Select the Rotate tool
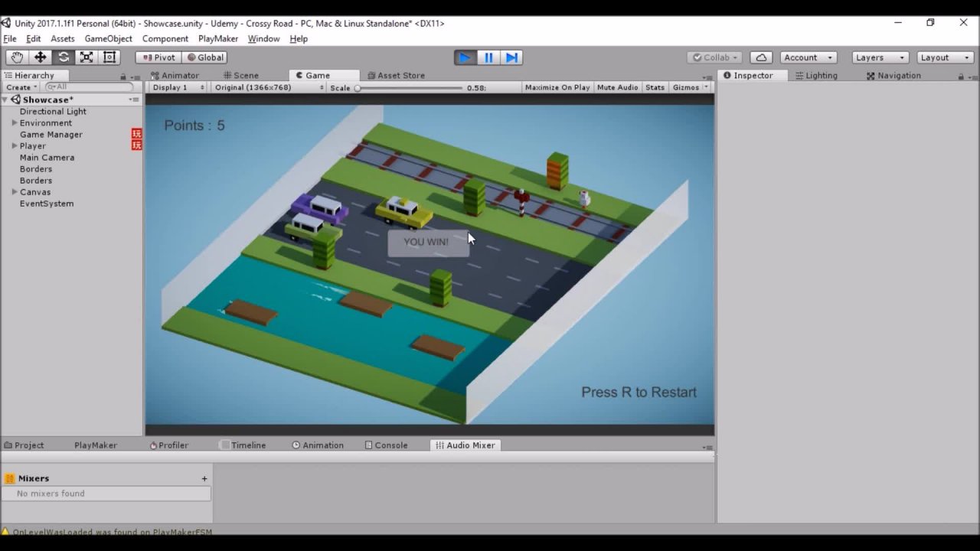This screenshot has width=980, height=551. [64, 57]
